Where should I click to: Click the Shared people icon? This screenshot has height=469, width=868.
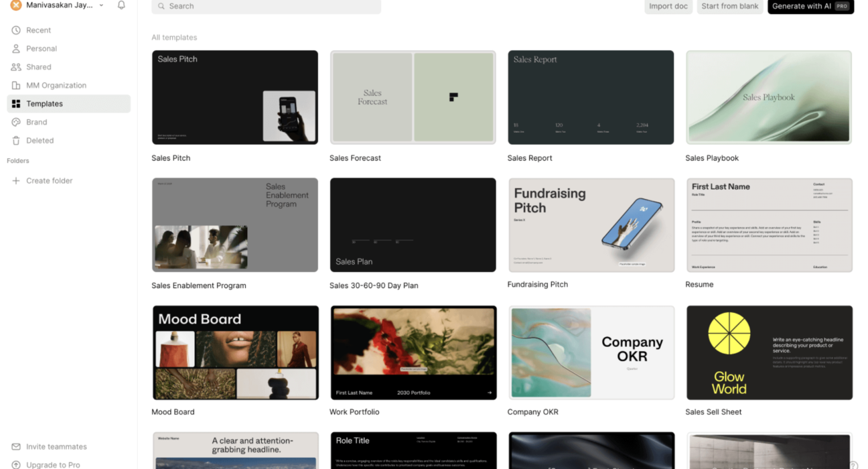tap(16, 67)
